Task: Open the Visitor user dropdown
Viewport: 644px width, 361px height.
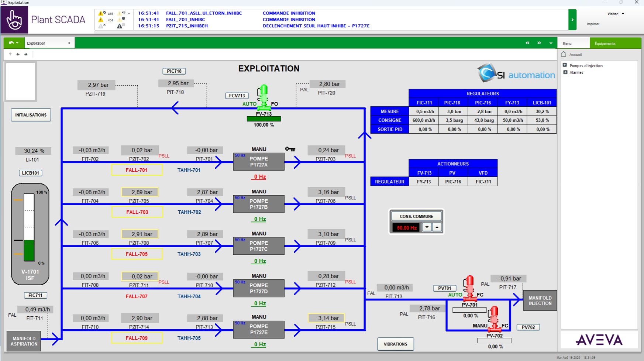Action: [x=623, y=14]
